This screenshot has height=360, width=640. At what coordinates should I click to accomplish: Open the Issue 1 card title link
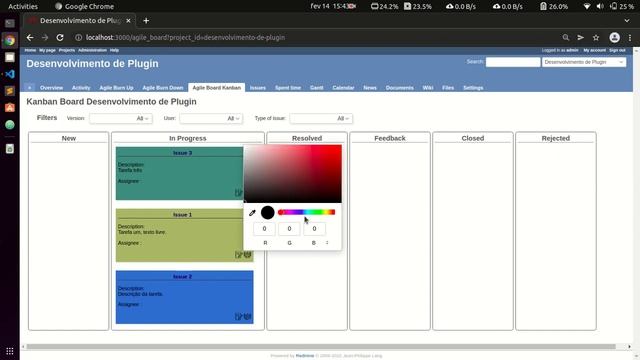coord(182,215)
